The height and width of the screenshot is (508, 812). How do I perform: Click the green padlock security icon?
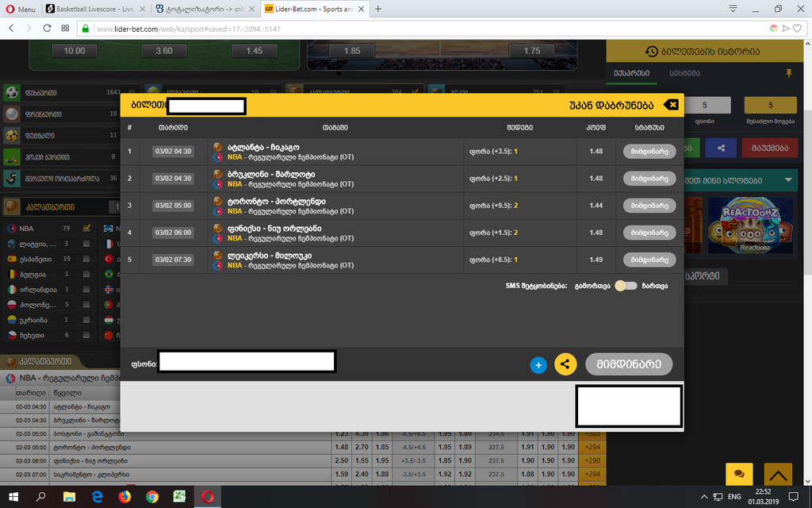click(x=86, y=29)
